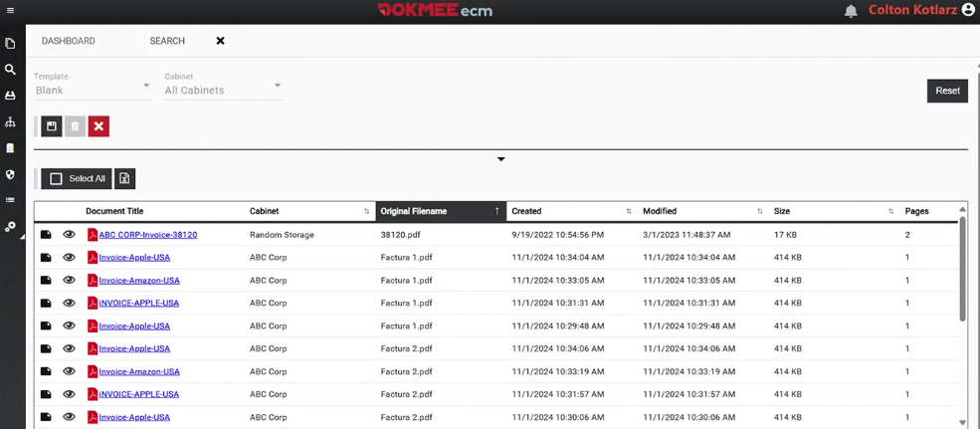
Task: Click the magnifier search icon in sidebar
Action: [x=10, y=70]
